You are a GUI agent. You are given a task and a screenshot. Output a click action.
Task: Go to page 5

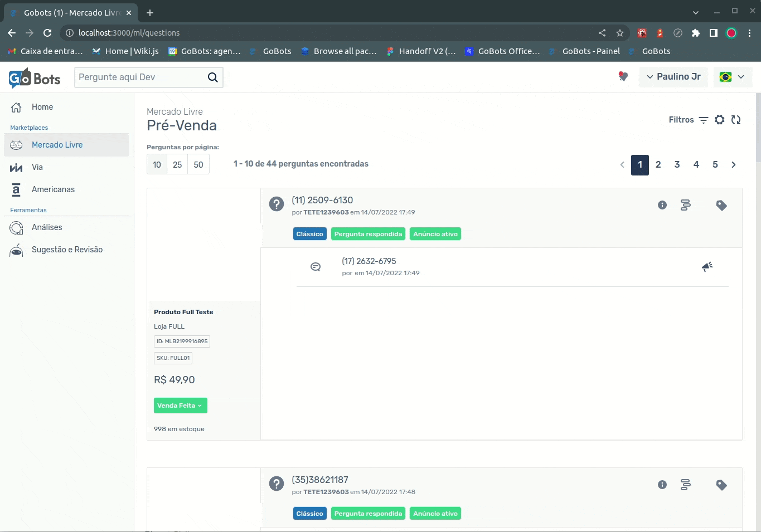(715, 164)
